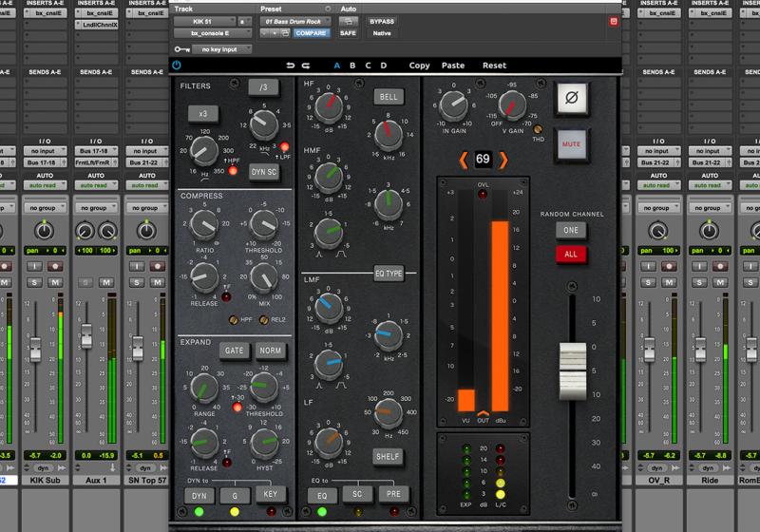Click the automation SAFE button

pyautogui.click(x=348, y=33)
